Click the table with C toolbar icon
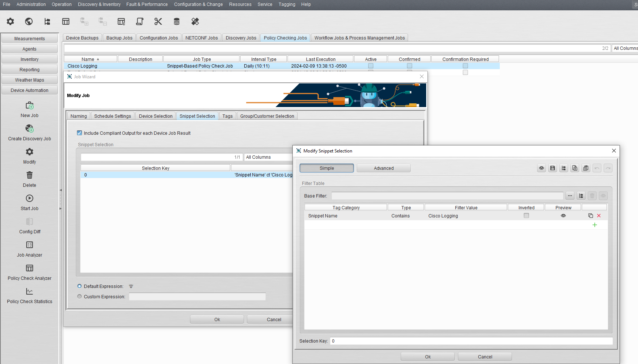This screenshot has width=638, height=364. [121, 21]
